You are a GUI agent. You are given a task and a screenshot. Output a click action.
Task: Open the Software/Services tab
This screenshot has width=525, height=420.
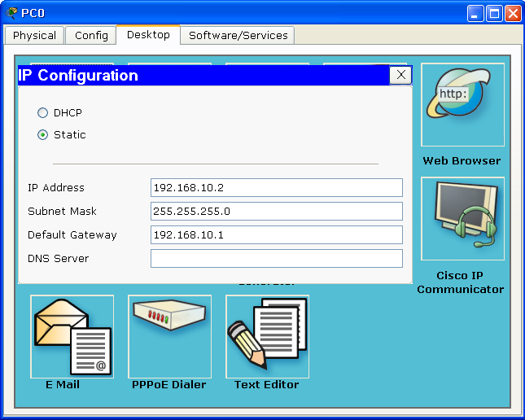click(238, 36)
